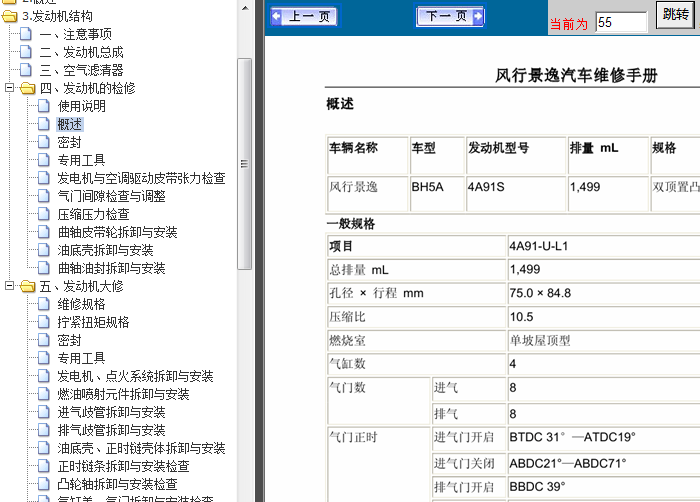This screenshot has width=700, height=502.
Task: Click the BH5A vehicle model cell
Action: click(x=437, y=193)
